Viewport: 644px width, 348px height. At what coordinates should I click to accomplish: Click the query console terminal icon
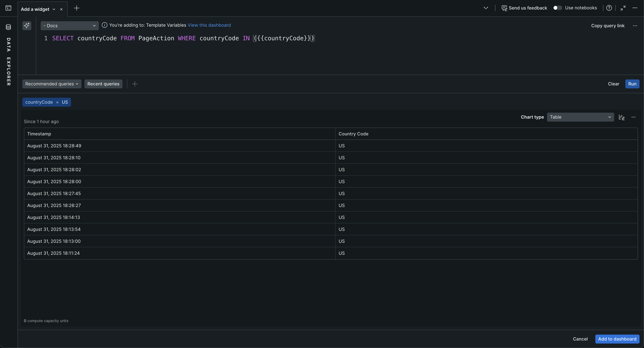point(8,8)
